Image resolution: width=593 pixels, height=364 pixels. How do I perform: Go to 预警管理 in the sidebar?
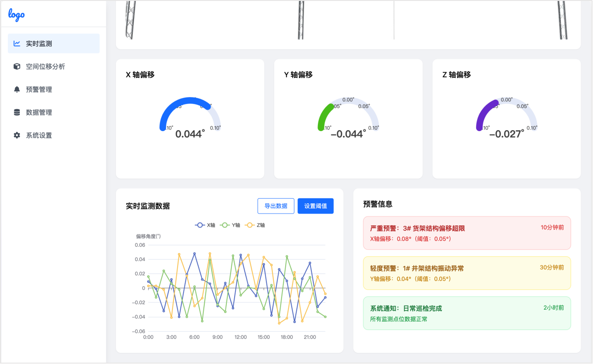[x=53, y=89]
